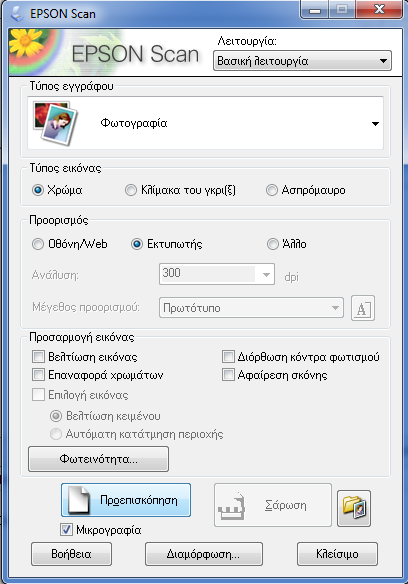The image size is (408, 584).
Task: Enable the Βελτίωση εικόνας checkbox
Action: point(38,356)
